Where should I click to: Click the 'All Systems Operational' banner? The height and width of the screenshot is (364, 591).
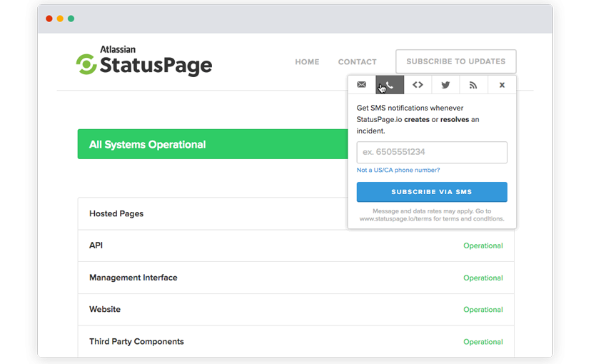[x=213, y=144]
